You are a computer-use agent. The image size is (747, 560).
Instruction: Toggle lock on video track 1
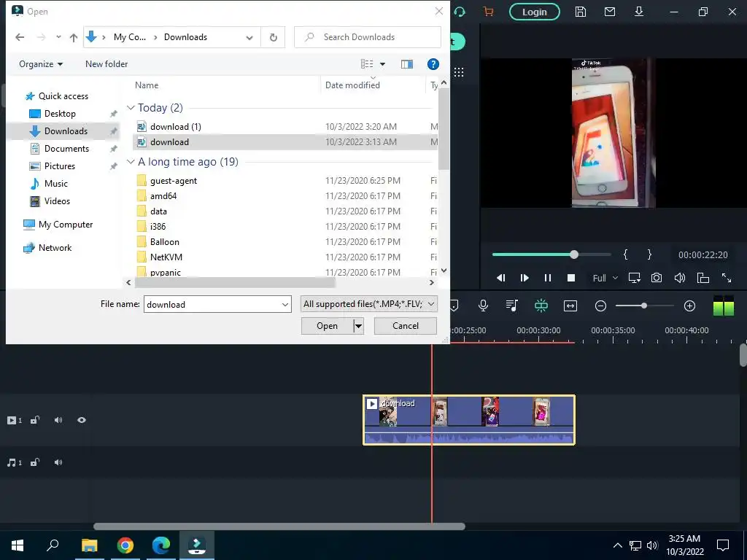pos(35,420)
